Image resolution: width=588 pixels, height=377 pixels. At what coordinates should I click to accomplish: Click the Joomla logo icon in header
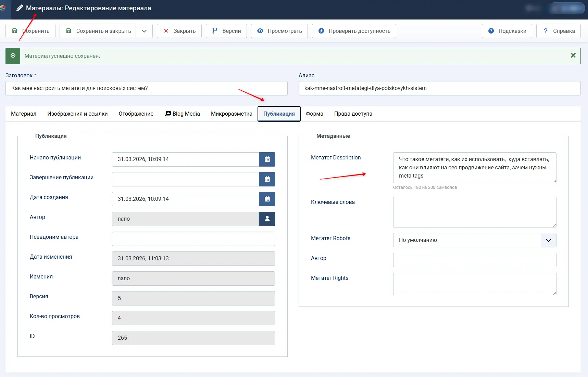tap(3, 8)
